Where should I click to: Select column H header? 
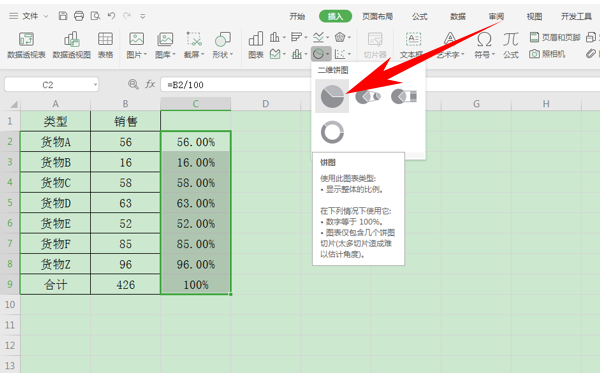click(546, 104)
